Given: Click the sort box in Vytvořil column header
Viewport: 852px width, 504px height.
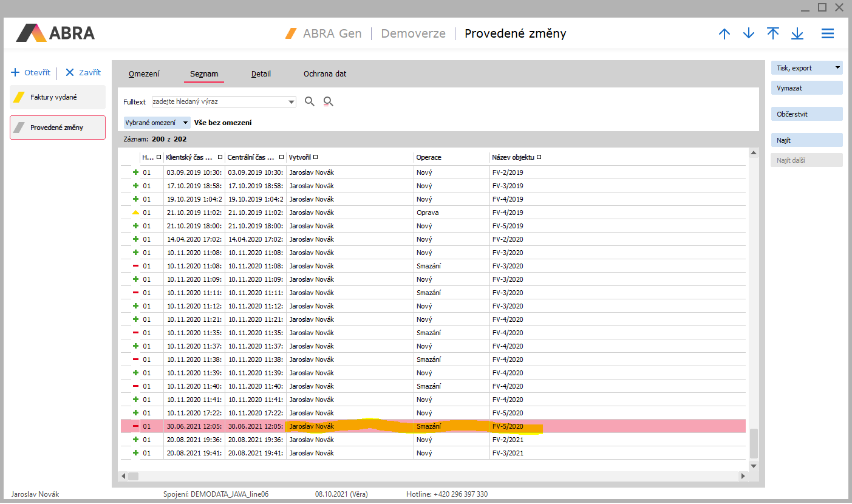Looking at the screenshot, I should (x=316, y=157).
